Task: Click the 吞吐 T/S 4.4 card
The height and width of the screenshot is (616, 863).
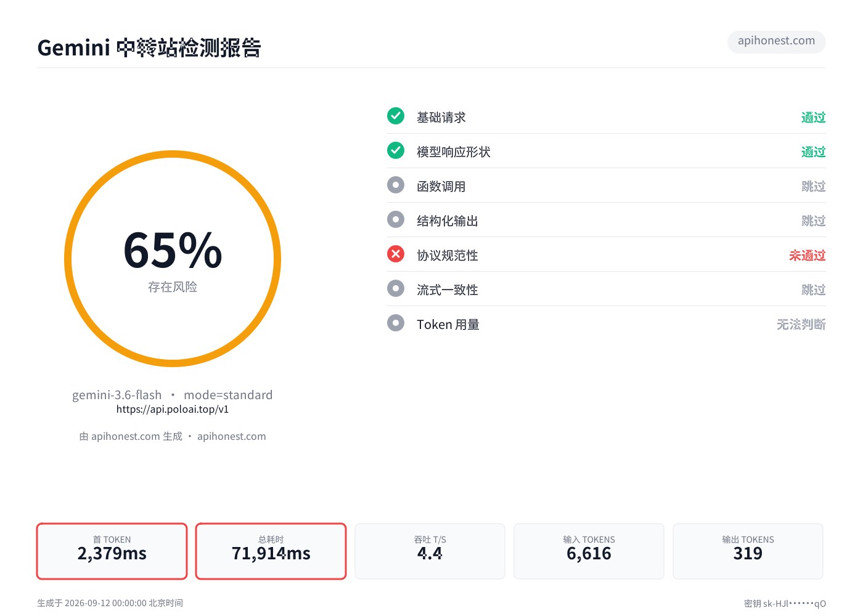Action: point(430,551)
